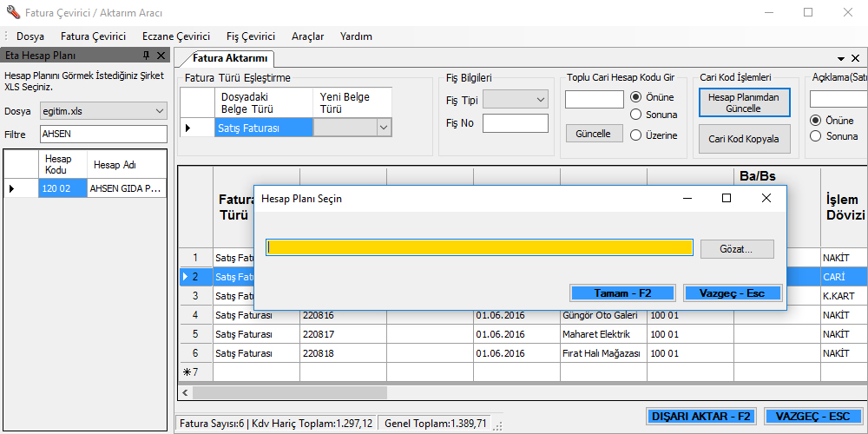Maximize the Hesap Planı Seçin dialog
The width and height of the screenshot is (868, 434).
(727, 198)
